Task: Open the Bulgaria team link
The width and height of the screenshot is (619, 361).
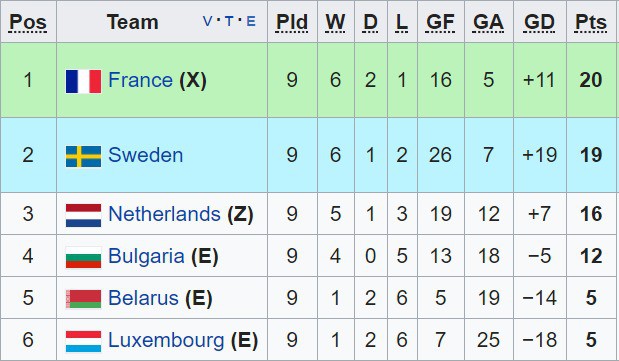Action: [x=146, y=256]
